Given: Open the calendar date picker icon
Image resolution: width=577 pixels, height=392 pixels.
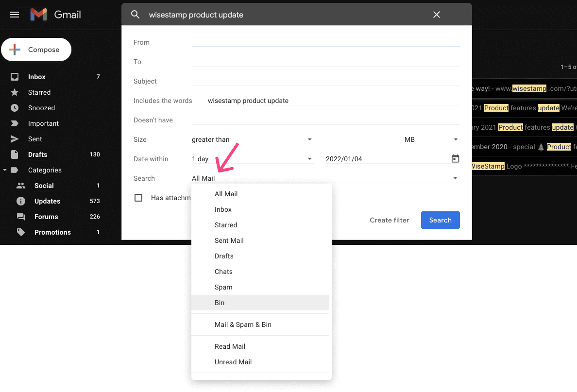Looking at the screenshot, I should point(455,159).
